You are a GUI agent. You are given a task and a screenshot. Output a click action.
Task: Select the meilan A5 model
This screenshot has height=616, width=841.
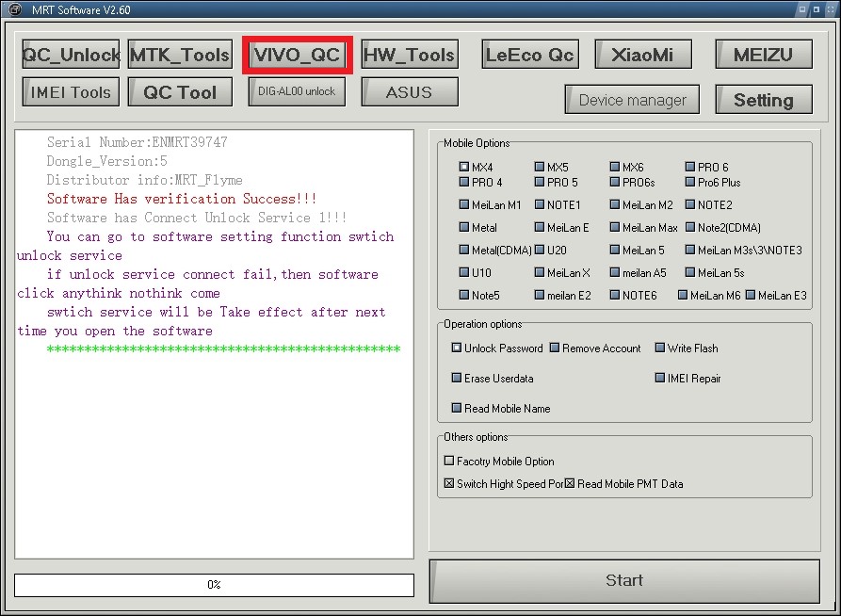pyautogui.click(x=615, y=272)
